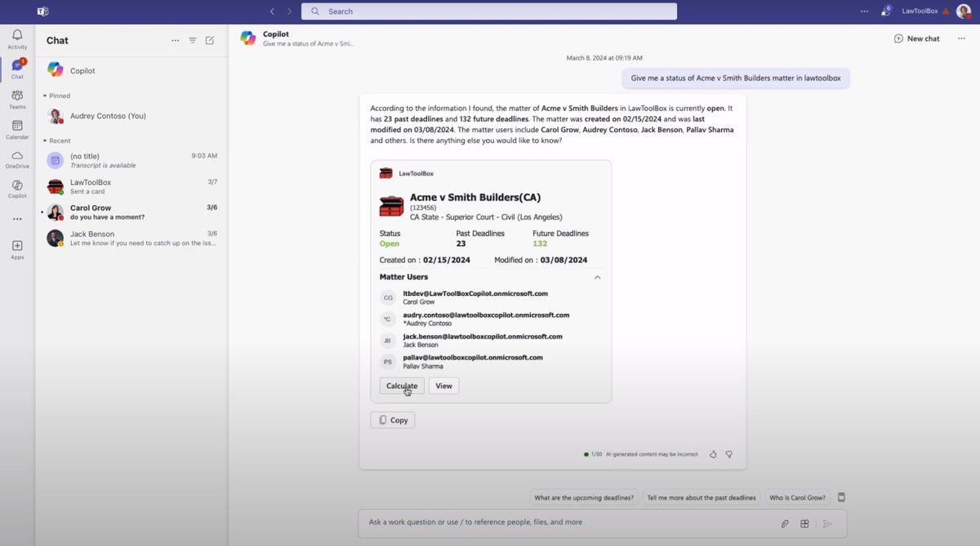Open the Copilot chat in list
This screenshot has height=546, width=980.
[x=131, y=70]
